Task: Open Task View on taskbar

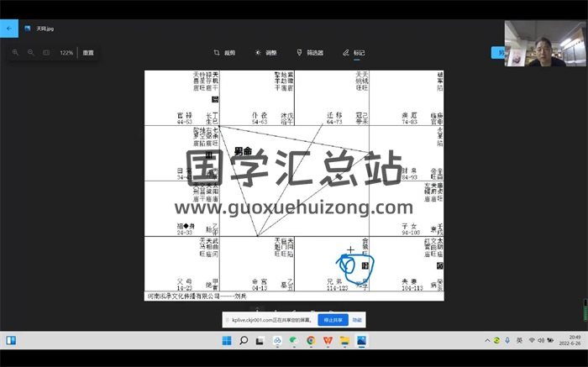Action: point(260,340)
